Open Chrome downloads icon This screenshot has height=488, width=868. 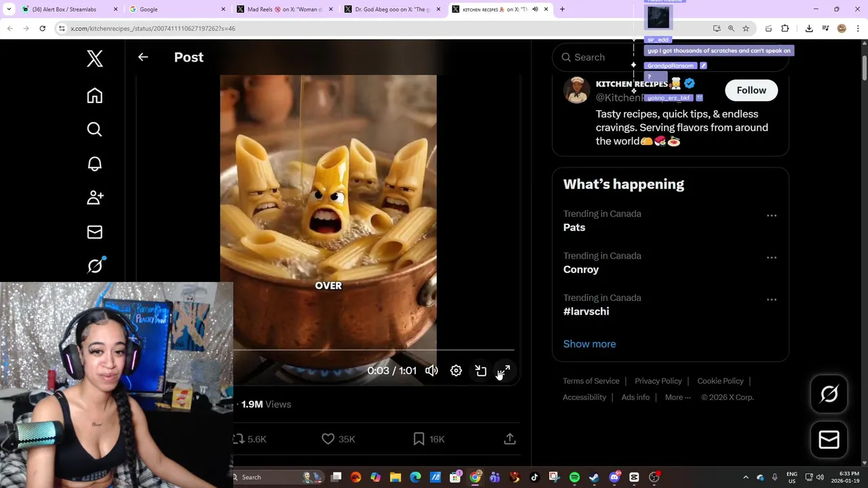pyautogui.click(x=809, y=28)
